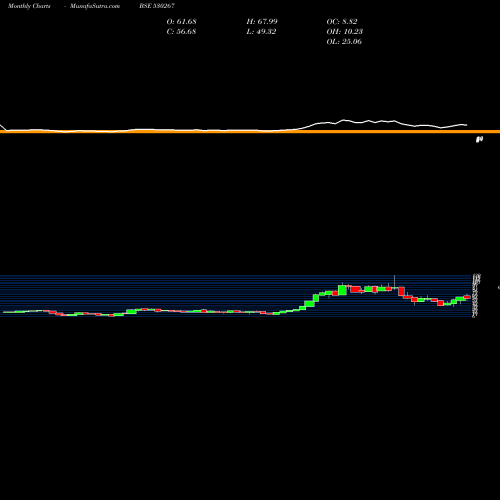This screenshot has height=500, width=500.
Task: Click the high value 'H: 67.99'
Action: coord(262,21)
